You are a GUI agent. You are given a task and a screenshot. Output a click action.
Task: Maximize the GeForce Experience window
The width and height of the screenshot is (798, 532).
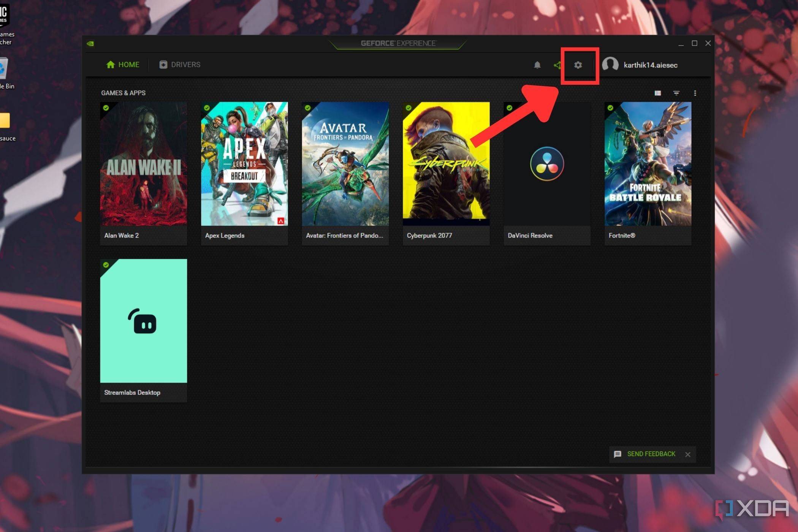coord(695,43)
